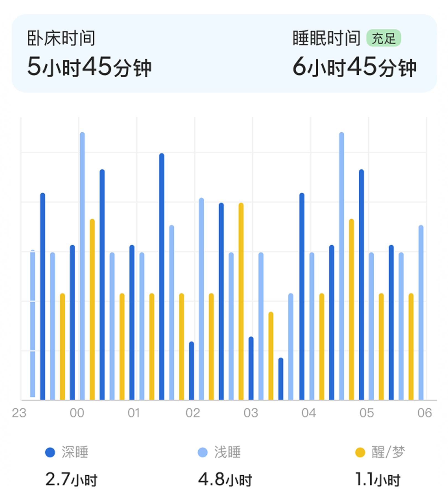Tap the 1.1小时 awake/dream total
Image resolution: width=448 pixels, height=490 pixels.
point(378,479)
